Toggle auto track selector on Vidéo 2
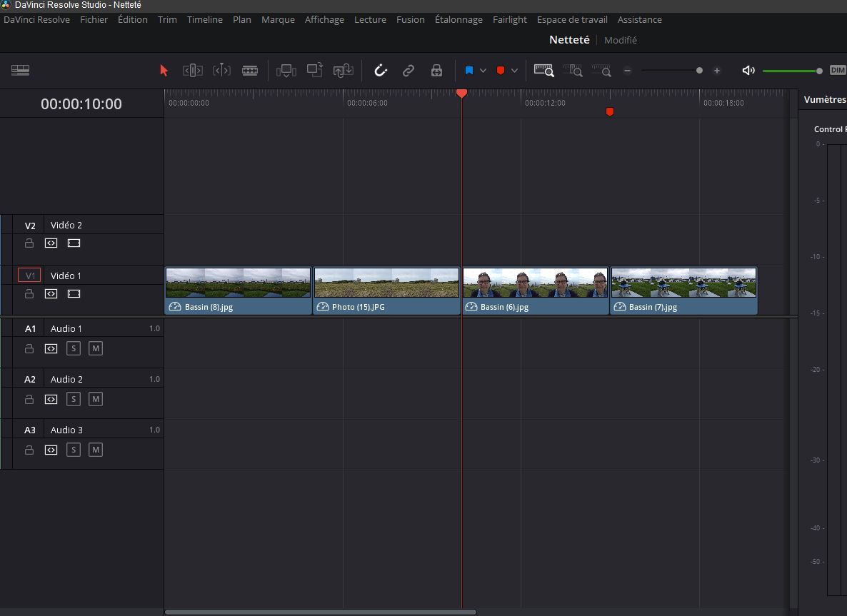The width and height of the screenshot is (847, 616). [x=51, y=243]
